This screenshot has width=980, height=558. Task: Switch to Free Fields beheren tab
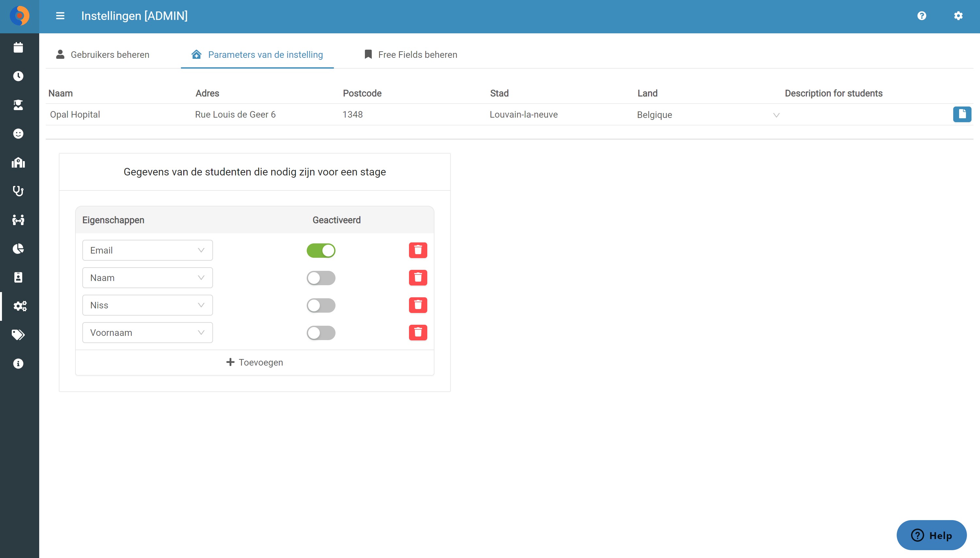coord(410,55)
